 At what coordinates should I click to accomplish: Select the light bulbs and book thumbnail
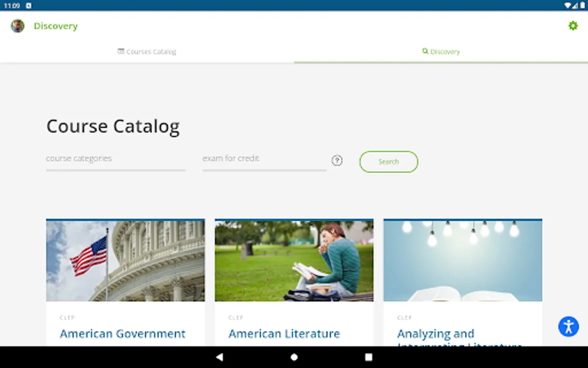click(463, 261)
